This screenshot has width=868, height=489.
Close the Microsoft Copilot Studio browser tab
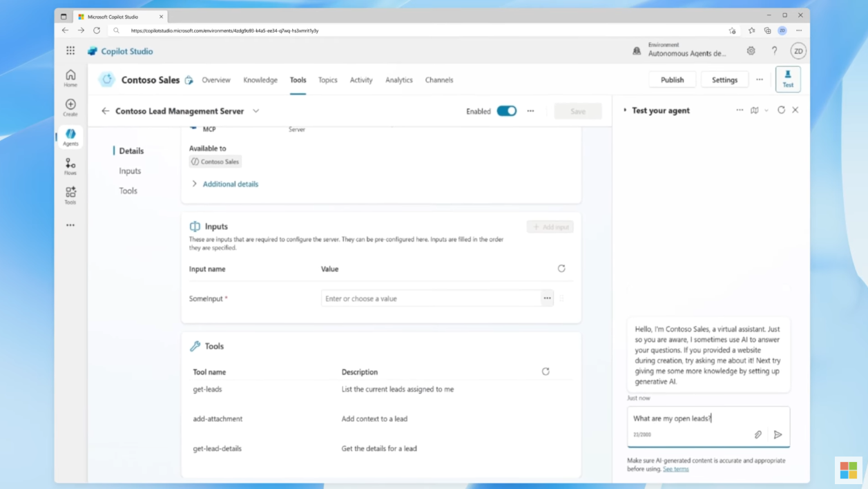(x=162, y=17)
